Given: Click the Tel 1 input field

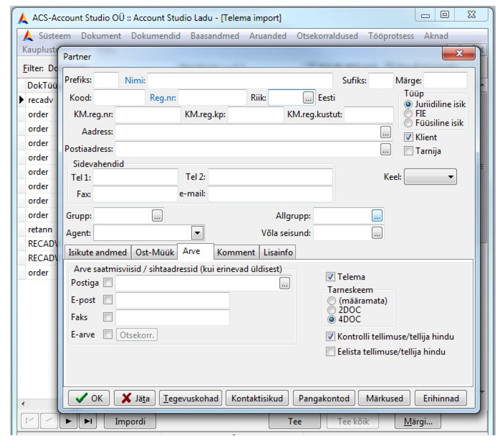Looking at the screenshot, I should [135, 177].
